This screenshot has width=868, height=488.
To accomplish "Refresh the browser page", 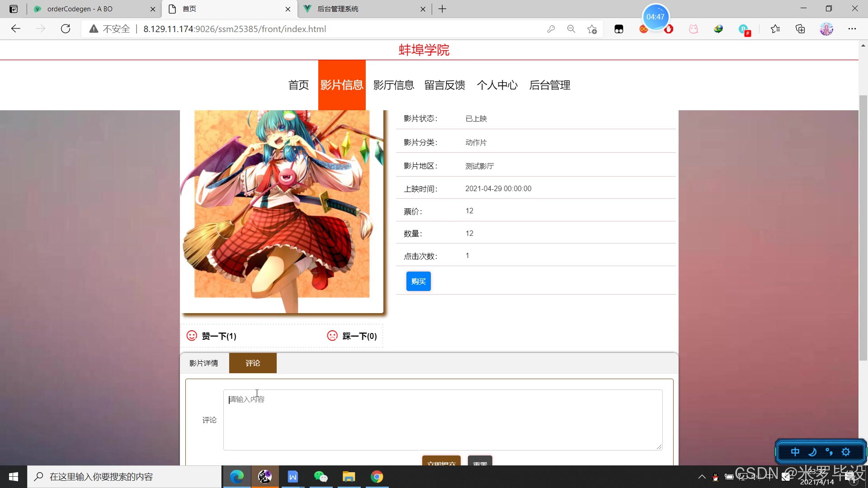I will 66,29.
